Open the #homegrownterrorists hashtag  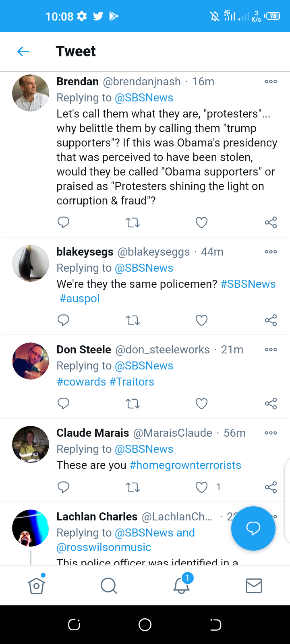click(x=185, y=465)
